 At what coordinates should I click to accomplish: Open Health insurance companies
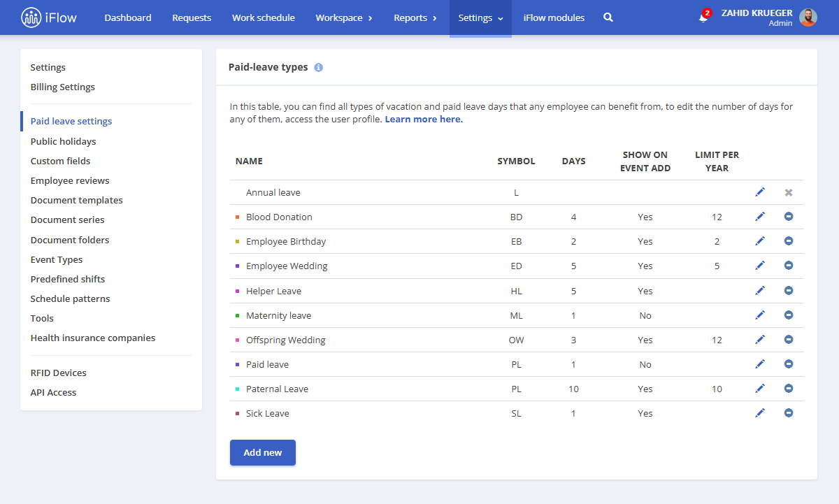click(x=93, y=338)
